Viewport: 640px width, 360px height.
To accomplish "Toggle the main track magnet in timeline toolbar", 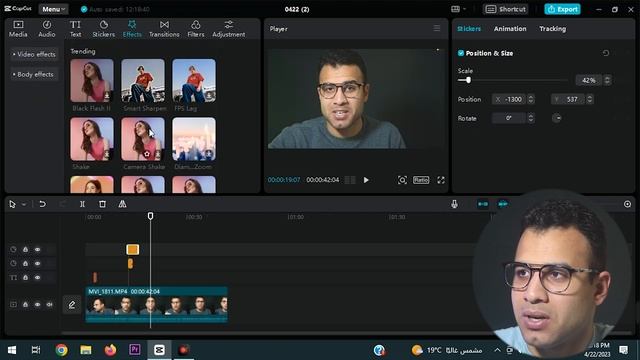I will pos(483,204).
